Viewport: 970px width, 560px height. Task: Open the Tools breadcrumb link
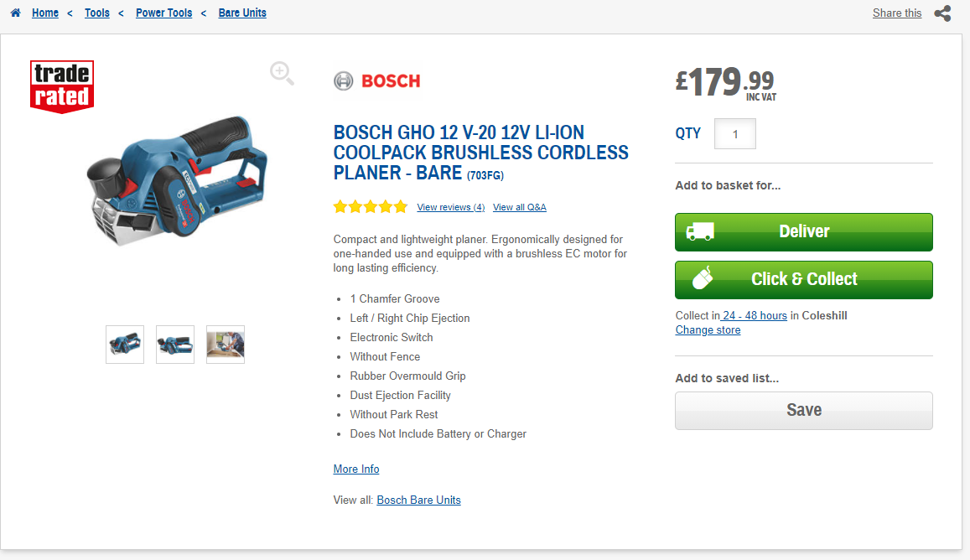point(97,13)
